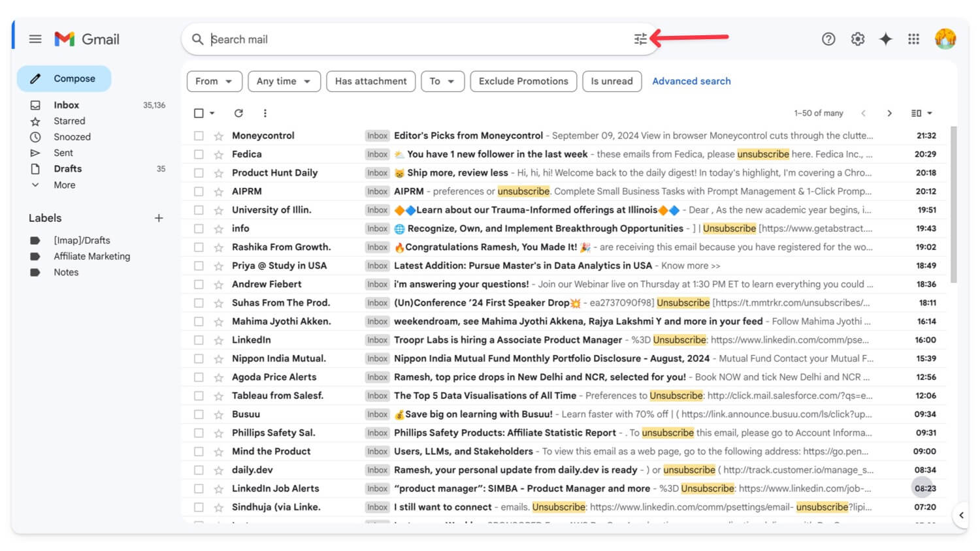This screenshot has height=551, width=980.
Task: Select the Drafts folder
Action: click(67, 168)
